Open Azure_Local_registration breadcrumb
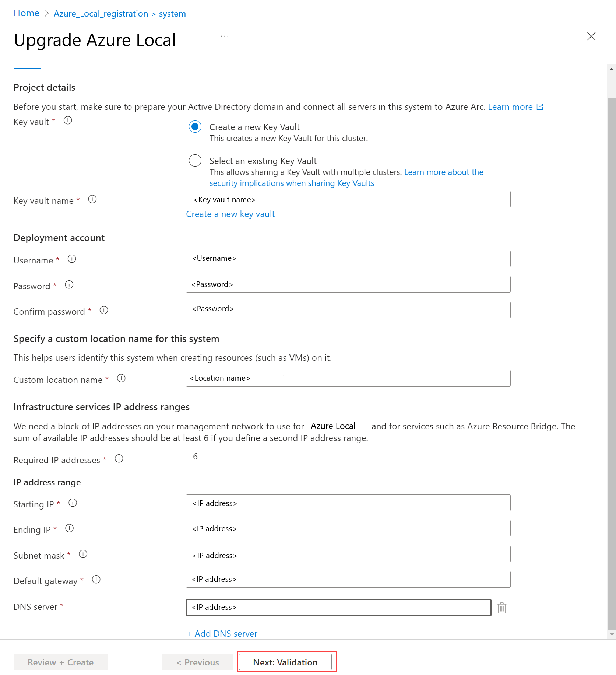Screen dimensions: 616x675 [x=101, y=14]
